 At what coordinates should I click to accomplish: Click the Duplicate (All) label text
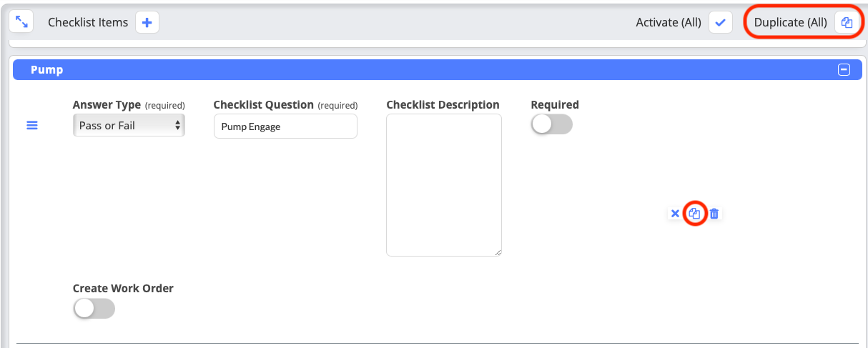pos(790,22)
